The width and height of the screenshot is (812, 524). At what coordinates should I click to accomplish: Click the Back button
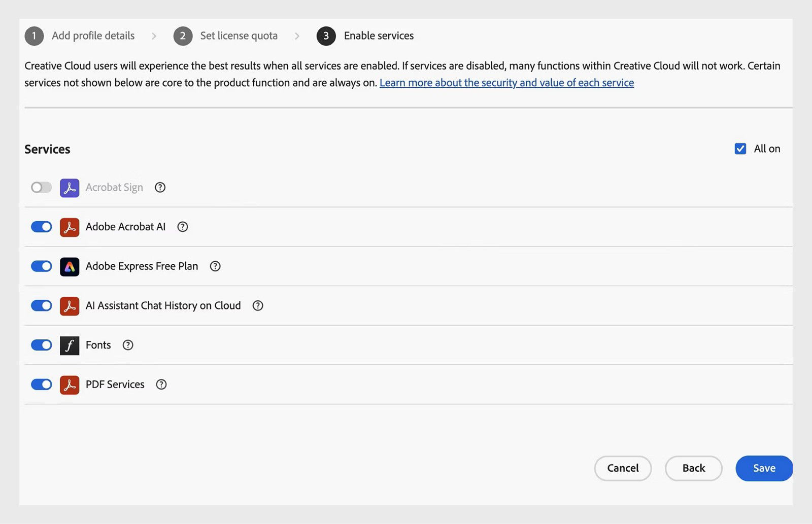[693, 468]
